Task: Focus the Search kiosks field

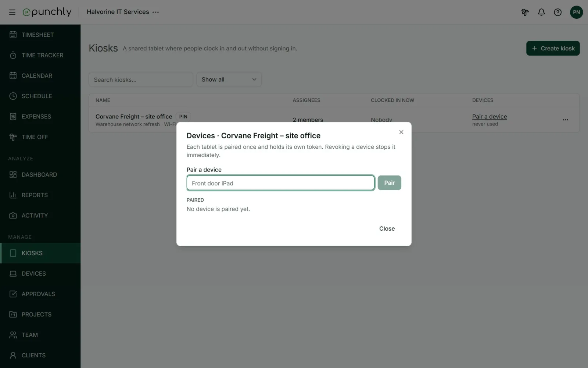Action: (141, 79)
